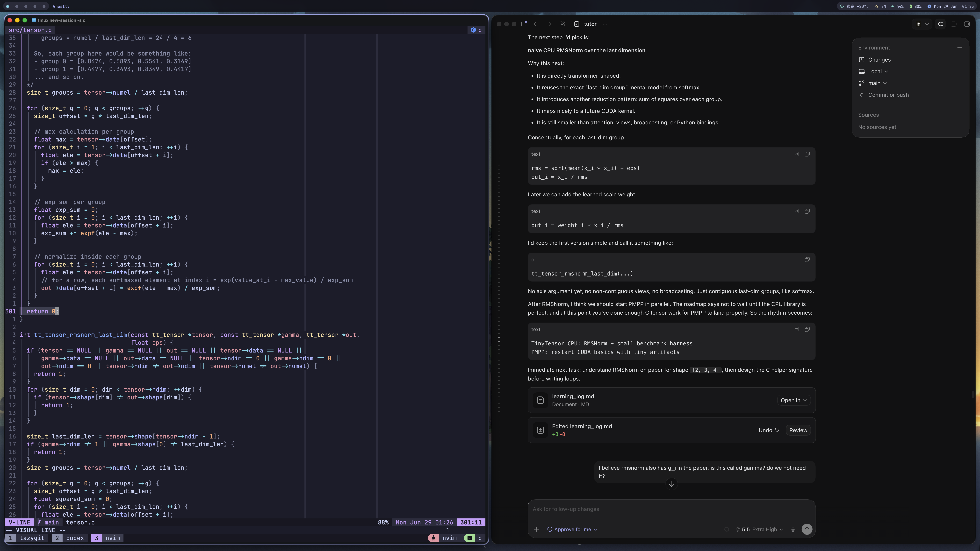
Task: Open the 'Approve for me' permissions dropdown
Action: (x=572, y=529)
